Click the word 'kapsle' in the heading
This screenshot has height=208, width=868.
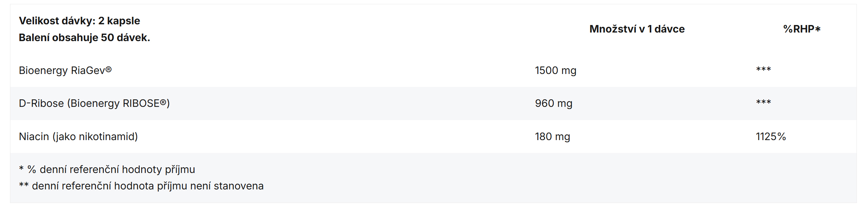(x=124, y=21)
